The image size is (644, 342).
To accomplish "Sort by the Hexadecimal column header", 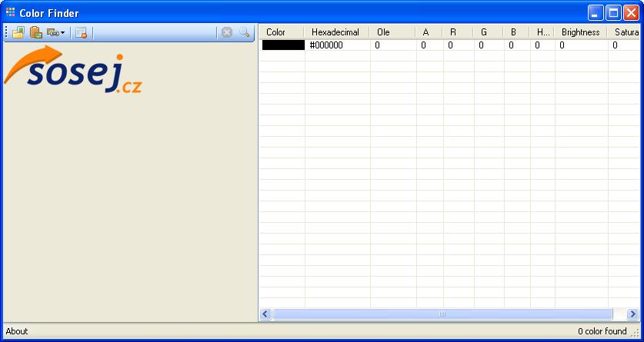I will (337, 32).
